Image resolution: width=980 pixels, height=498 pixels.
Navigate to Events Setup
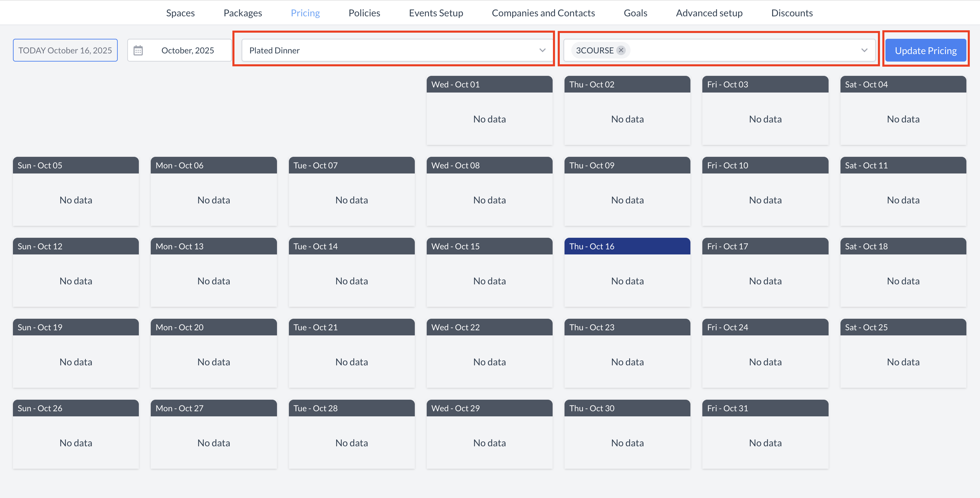436,13
